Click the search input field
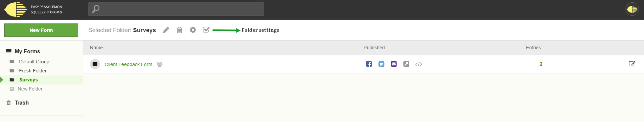The height and width of the screenshot is (122, 644). (176, 9)
